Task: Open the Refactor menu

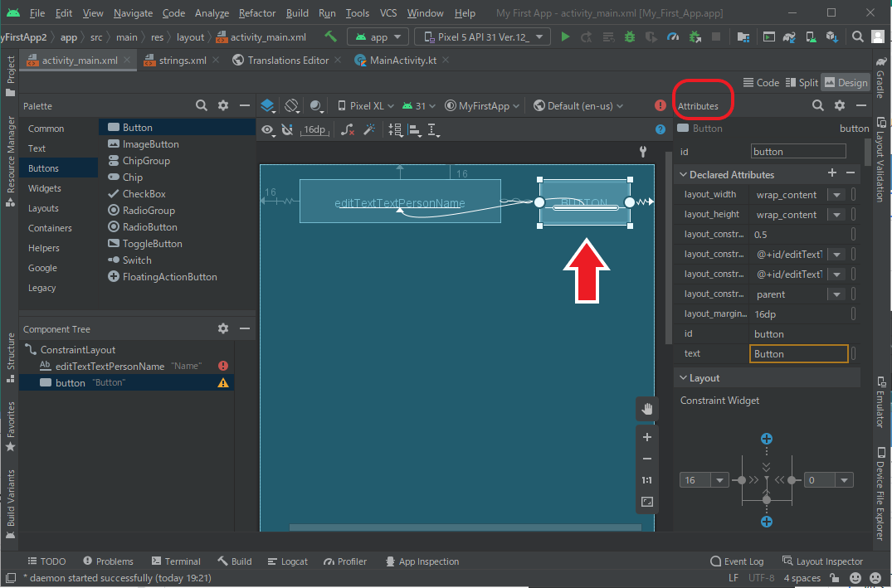Action: coord(257,13)
